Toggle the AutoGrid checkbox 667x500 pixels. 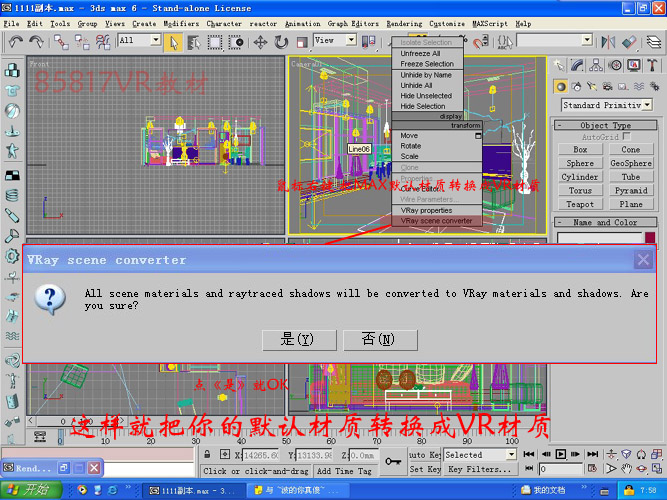click(x=627, y=137)
